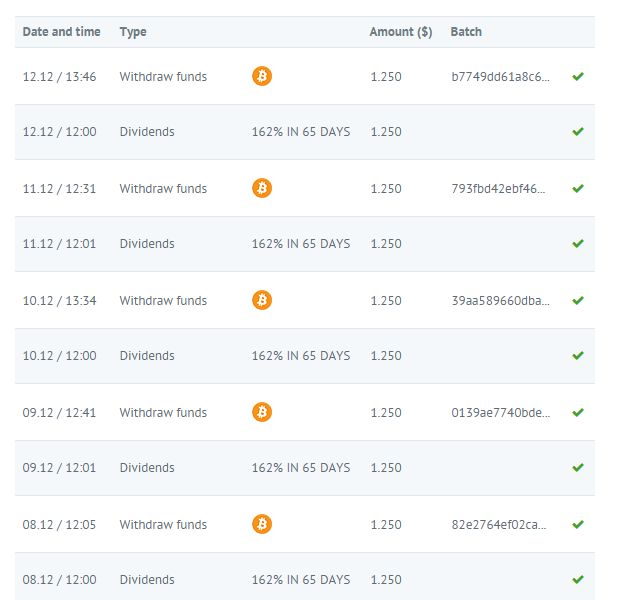This screenshot has height=600, width=621.
Task: Click green checkmark for 12.12 / 13:46 row
Action: click(x=577, y=76)
